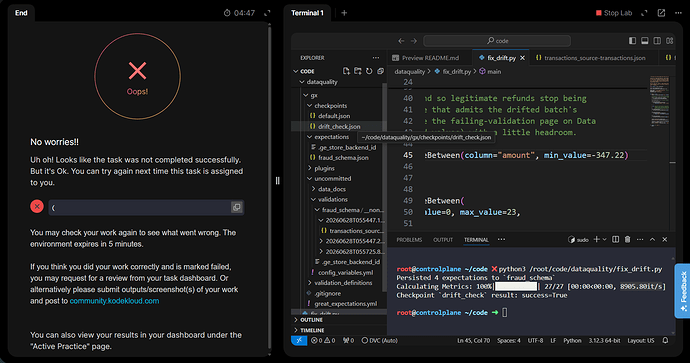This screenshot has height=363, width=690.
Task: Show errors and warnings count
Action: tap(323, 341)
